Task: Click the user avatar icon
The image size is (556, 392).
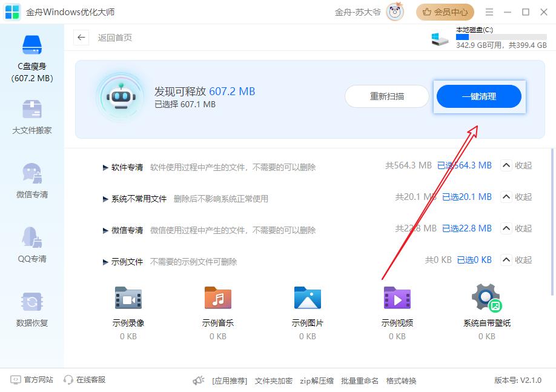Action: 395,12
